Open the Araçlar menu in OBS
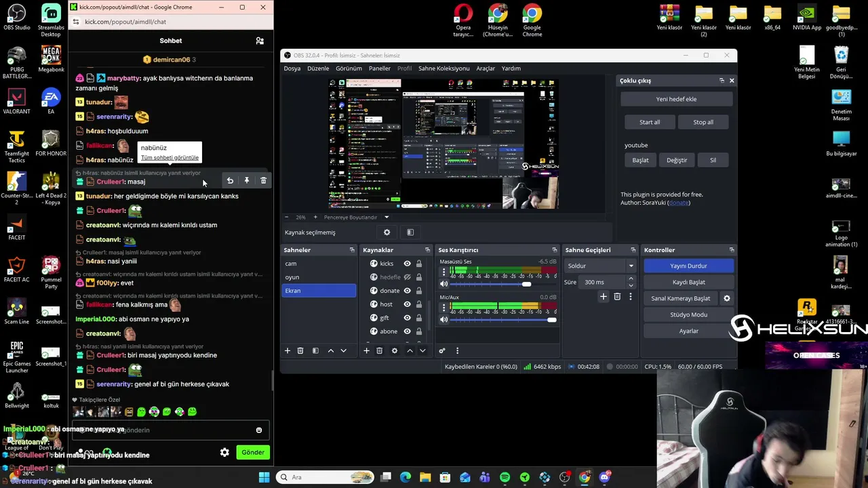Screen dimensions: 868x488 click(486, 68)
